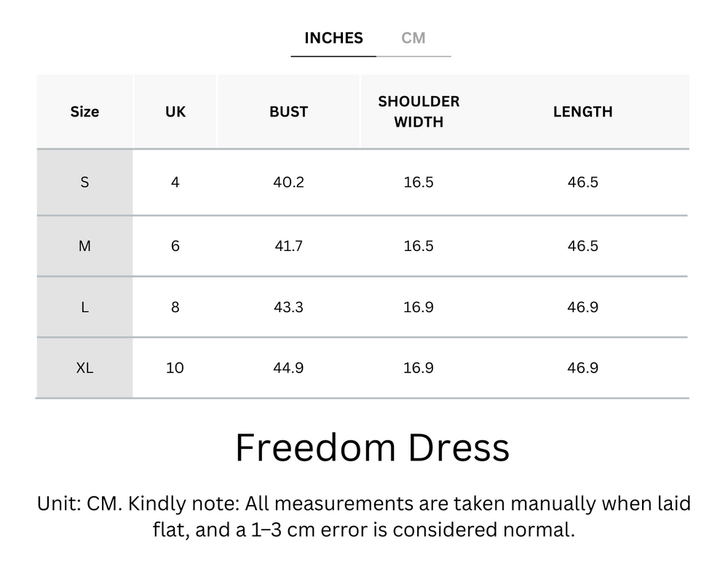Click the shoulder width 16.5 for size M

(x=418, y=246)
